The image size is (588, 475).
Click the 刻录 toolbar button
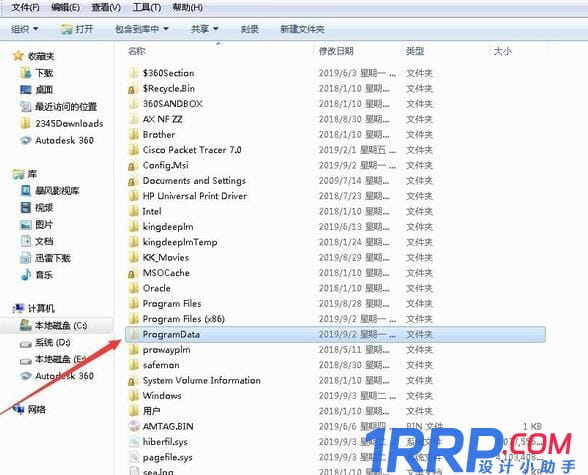coord(249,29)
